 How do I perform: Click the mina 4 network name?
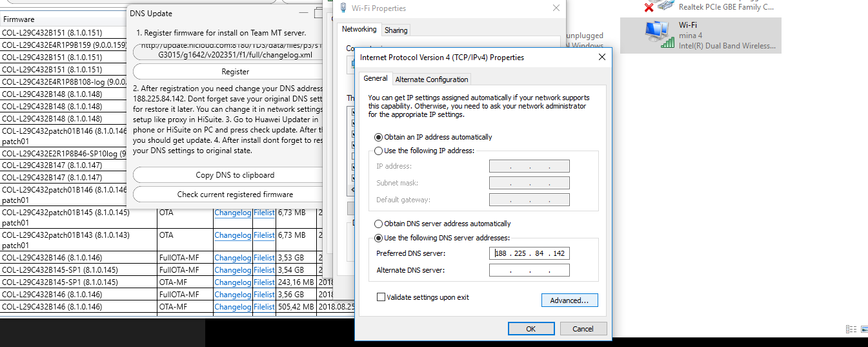click(x=690, y=36)
